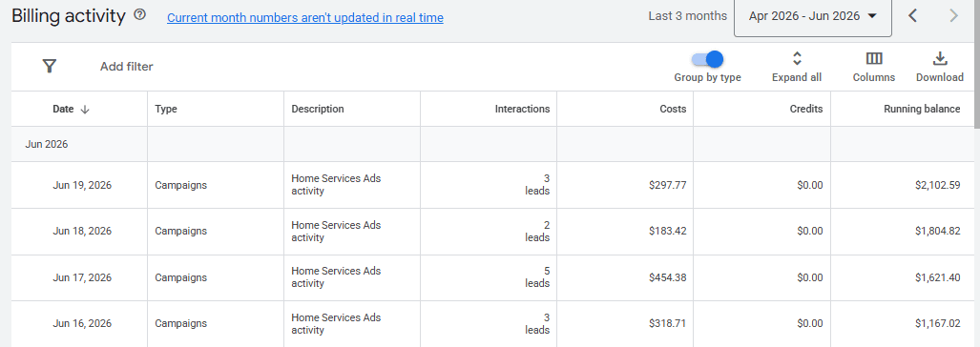Image resolution: width=980 pixels, height=347 pixels.
Task: Click Campaigns type in Jun 19 row
Action: 180,185
